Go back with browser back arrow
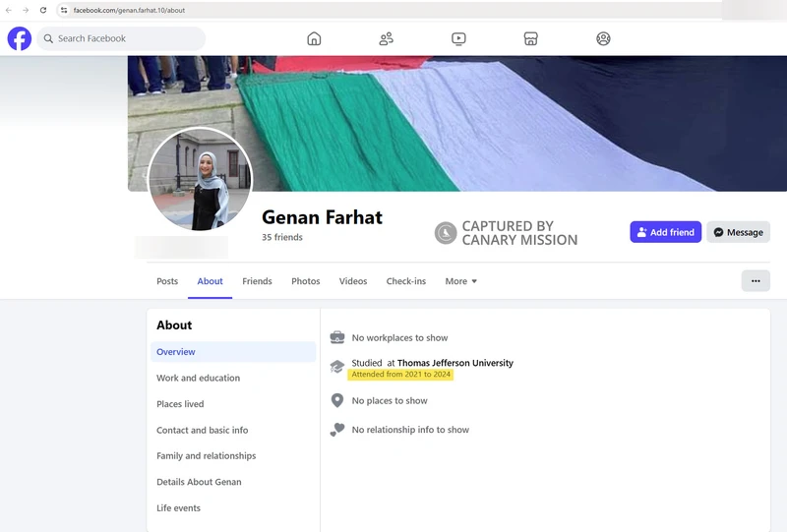 9,10
